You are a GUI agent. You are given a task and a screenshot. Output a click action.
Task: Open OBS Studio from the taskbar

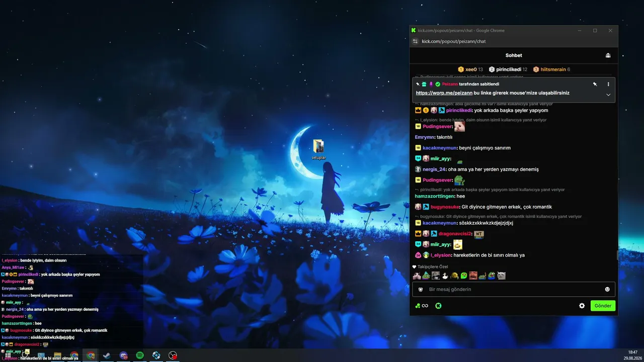(173, 355)
